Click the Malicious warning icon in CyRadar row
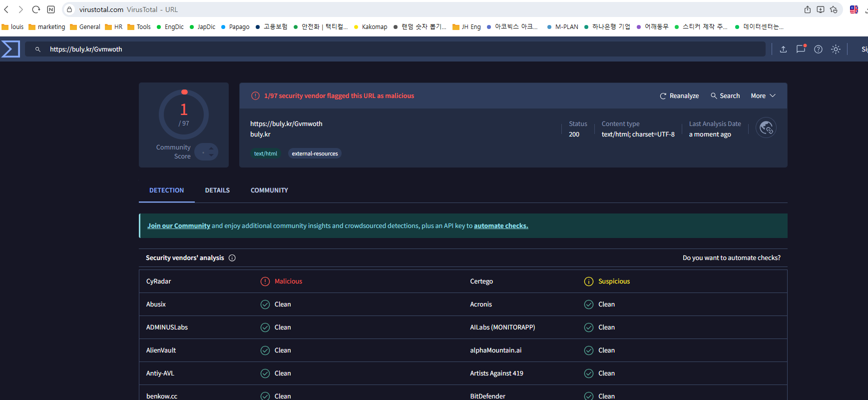Viewport: 868px width, 400px height. (265, 281)
